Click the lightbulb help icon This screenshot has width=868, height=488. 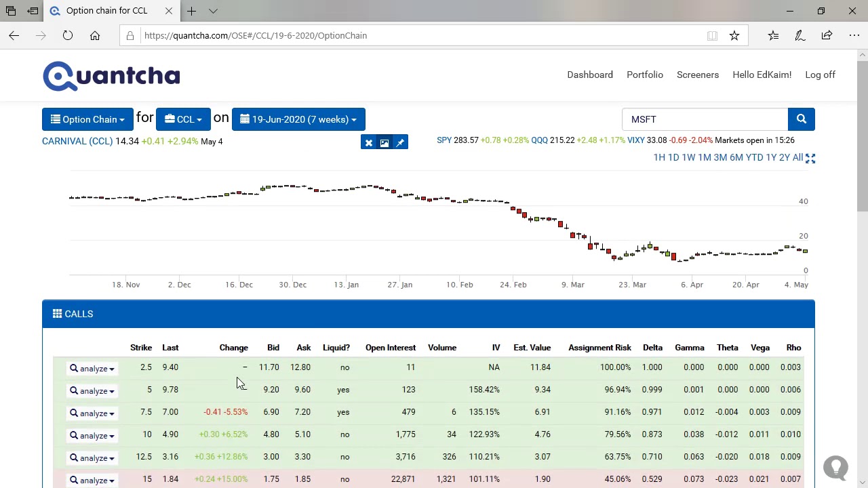point(835,468)
